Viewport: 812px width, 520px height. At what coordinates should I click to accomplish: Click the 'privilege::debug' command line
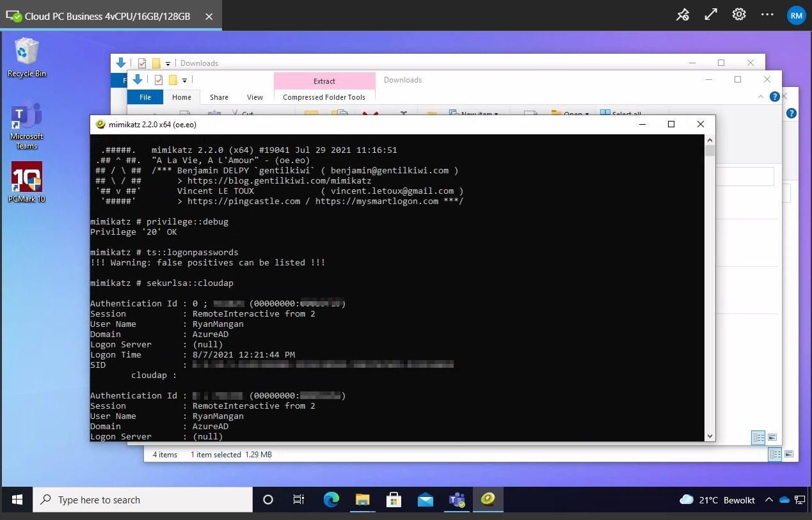pyautogui.click(x=159, y=221)
